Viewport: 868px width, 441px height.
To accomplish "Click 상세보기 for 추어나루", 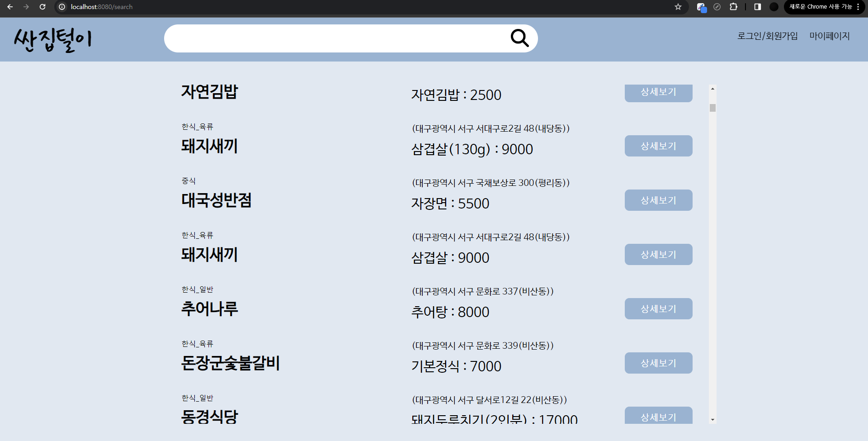I will click(x=659, y=308).
